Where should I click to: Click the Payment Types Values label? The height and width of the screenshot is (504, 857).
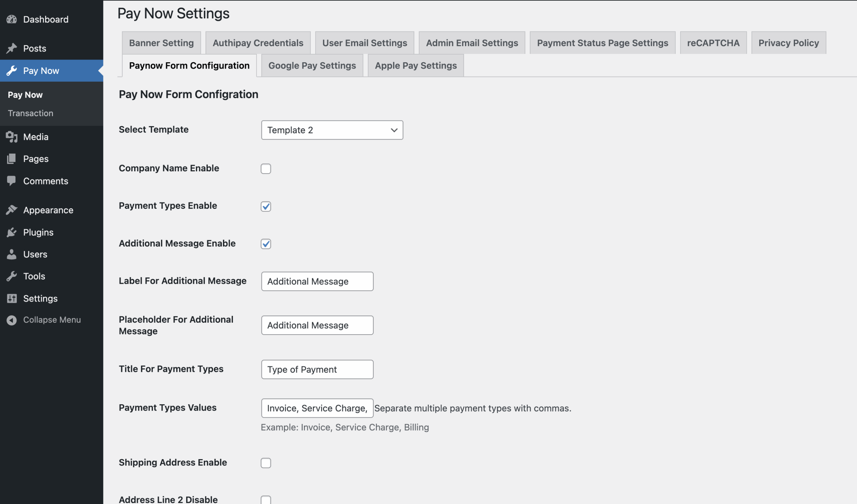(x=167, y=408)
